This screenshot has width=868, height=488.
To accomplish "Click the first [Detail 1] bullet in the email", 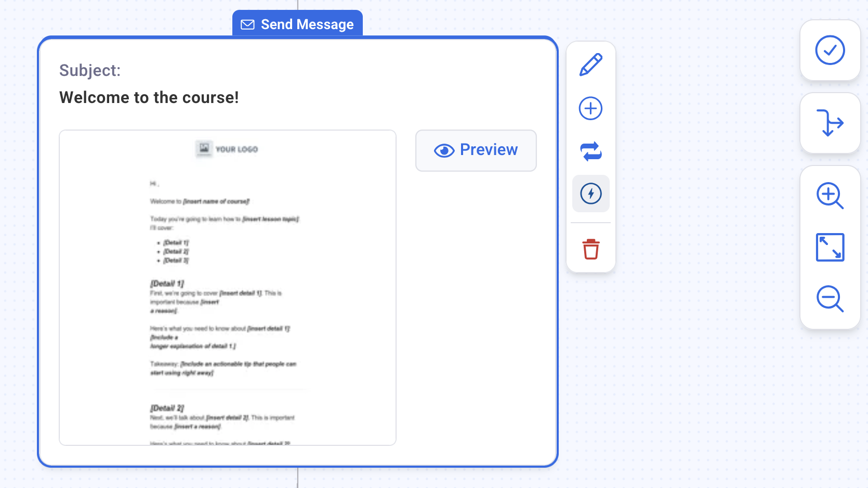I will tap(176, 243).
